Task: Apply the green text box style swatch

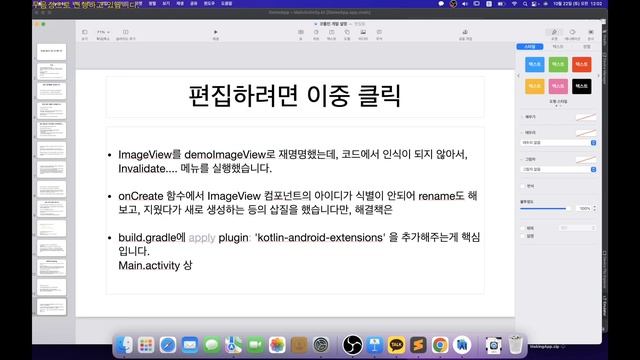Action: click(x=558, y=64)
